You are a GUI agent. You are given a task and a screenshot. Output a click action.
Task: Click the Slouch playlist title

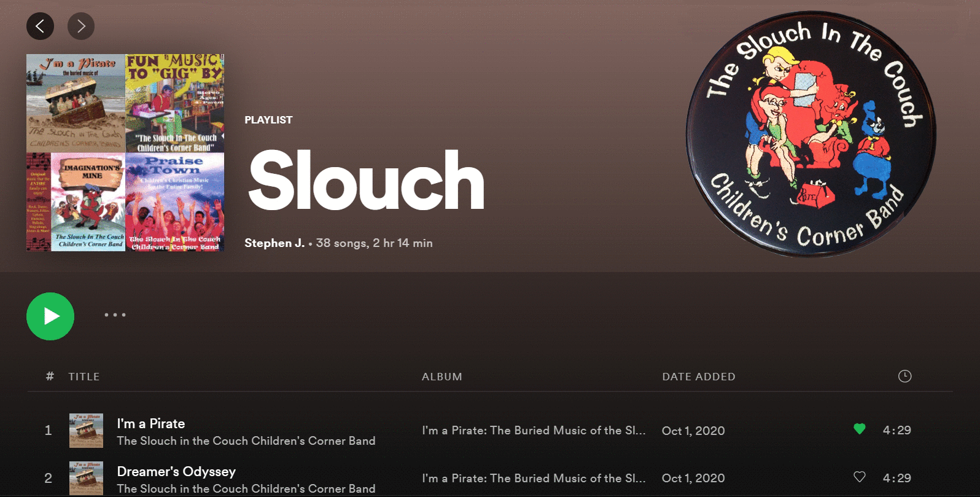(x=366, y=181)
